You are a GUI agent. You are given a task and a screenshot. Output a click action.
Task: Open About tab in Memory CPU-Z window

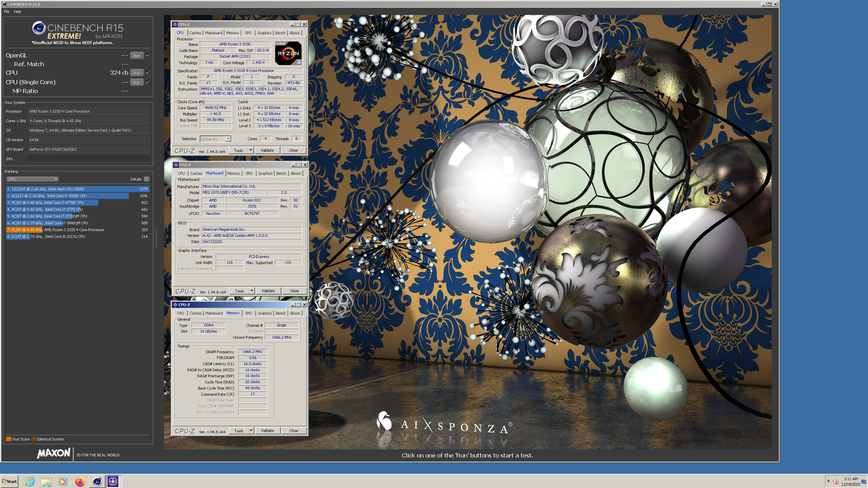(295, 313)
